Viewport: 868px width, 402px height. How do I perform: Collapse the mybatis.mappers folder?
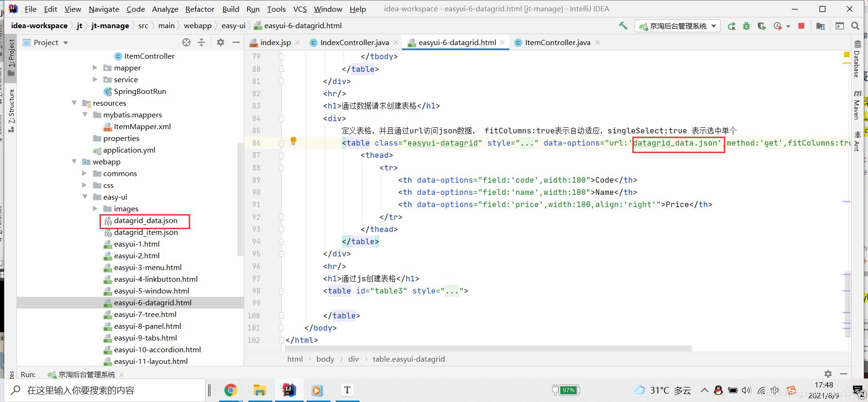(x=84, y=115)
